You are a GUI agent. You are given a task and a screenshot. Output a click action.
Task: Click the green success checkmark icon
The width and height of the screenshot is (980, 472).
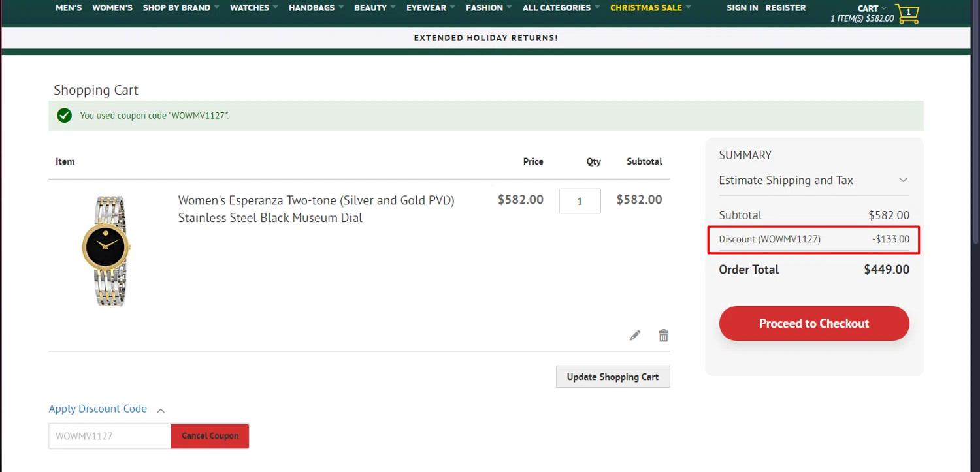click(64, 116)
